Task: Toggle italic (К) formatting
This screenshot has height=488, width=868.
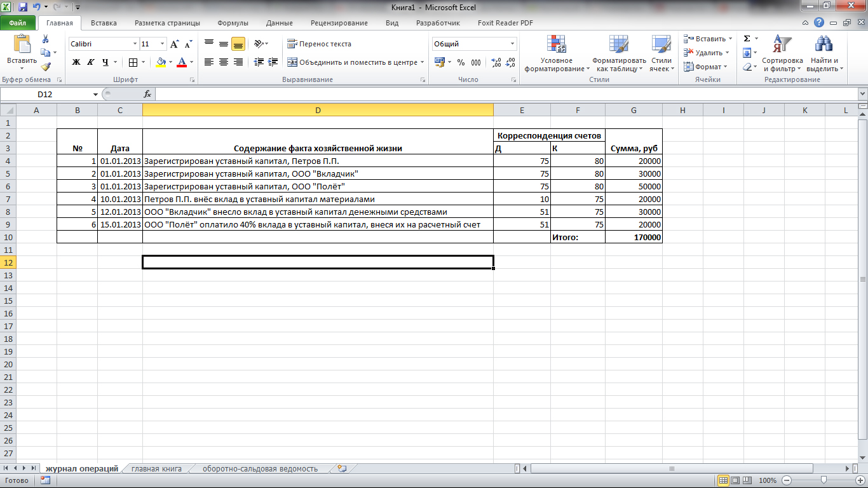Action: [x=90, y=62]
